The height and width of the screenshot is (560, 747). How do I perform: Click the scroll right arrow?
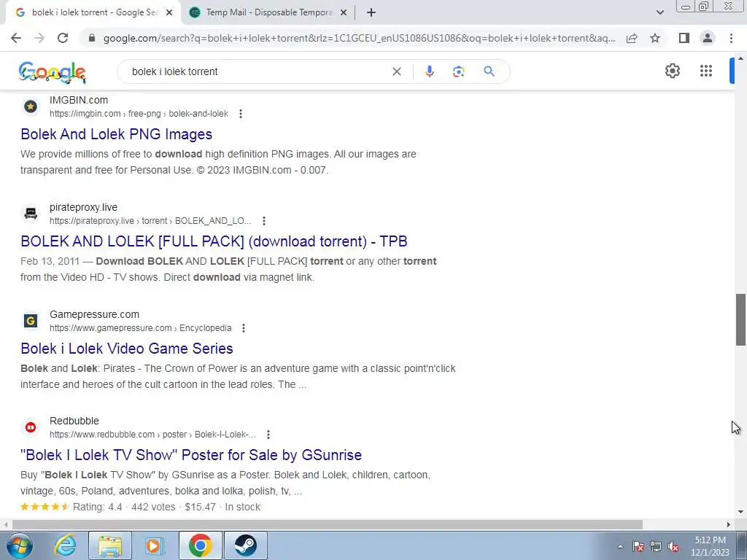tap(729, 525)
